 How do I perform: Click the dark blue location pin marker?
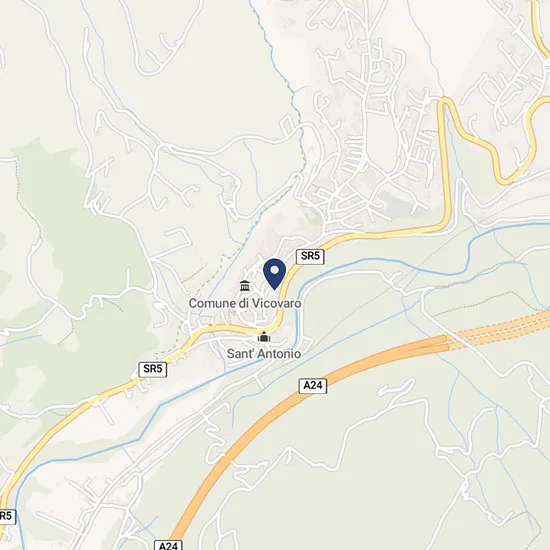coord(274,274)
